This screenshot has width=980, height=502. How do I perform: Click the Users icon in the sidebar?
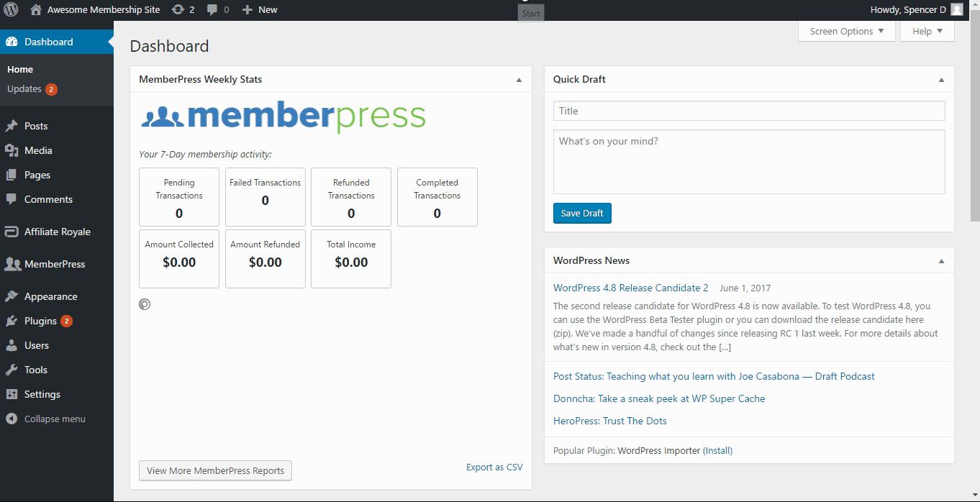[12, 345]
